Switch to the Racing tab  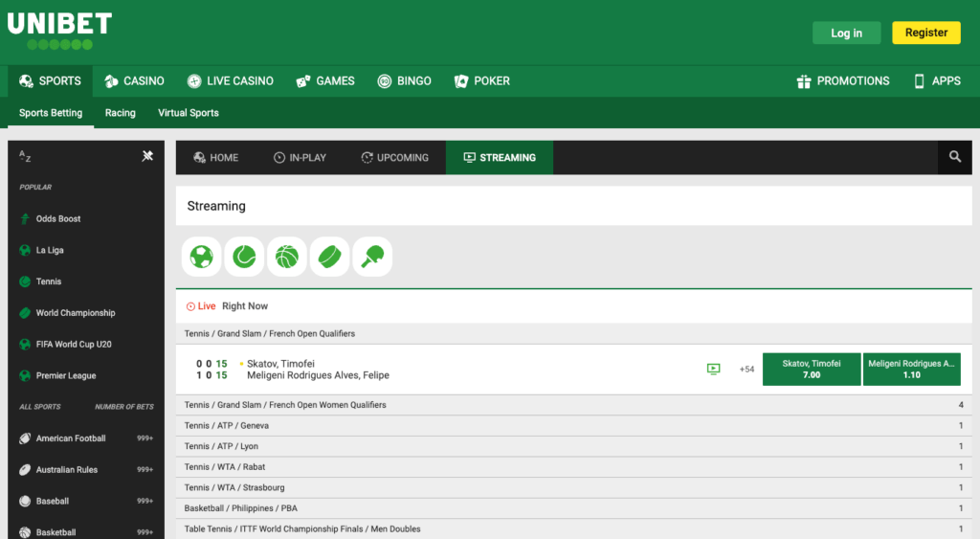[x=120, y=113]
